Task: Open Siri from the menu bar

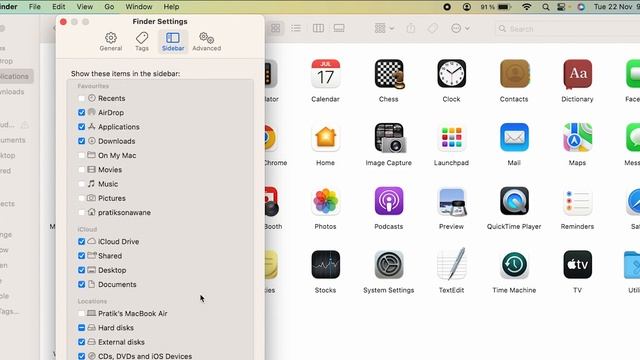Action: coord(581,7)
